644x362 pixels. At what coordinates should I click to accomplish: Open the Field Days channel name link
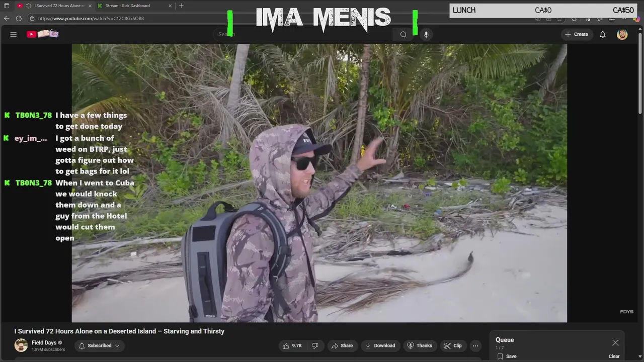click(44, 343)
